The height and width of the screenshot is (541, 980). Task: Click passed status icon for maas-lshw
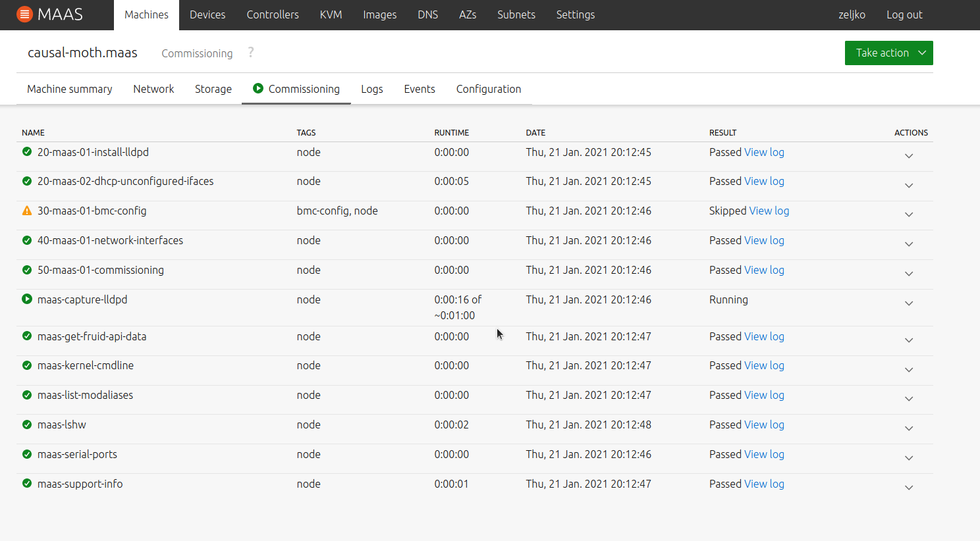(27, 425)
